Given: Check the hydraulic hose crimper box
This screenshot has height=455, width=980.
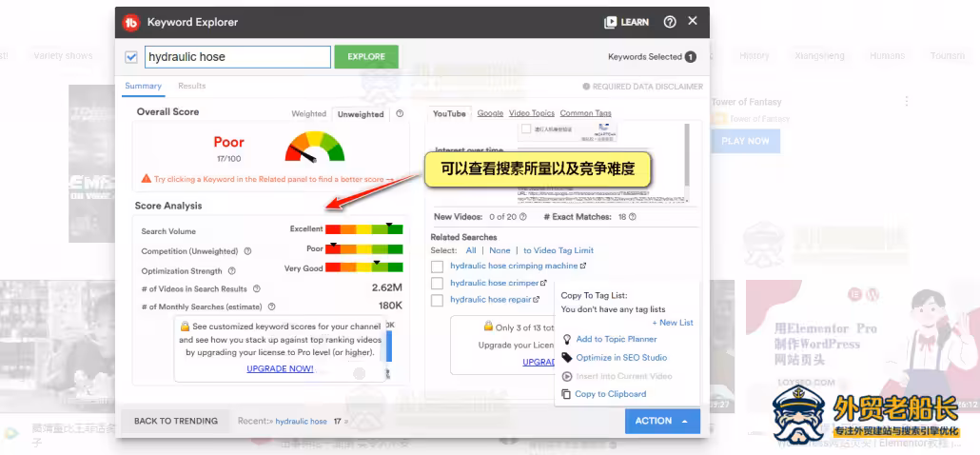Looking at the screenshot, I should (x=438, y=283).
